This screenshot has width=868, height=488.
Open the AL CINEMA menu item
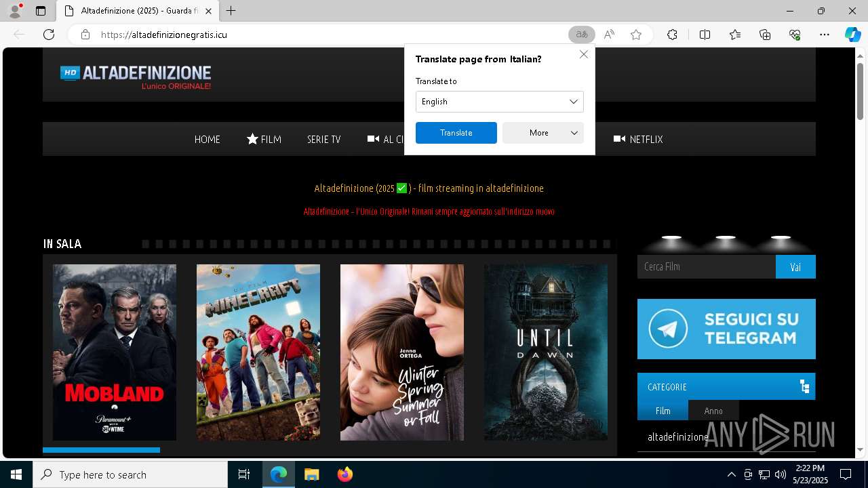tap(386, 139)
